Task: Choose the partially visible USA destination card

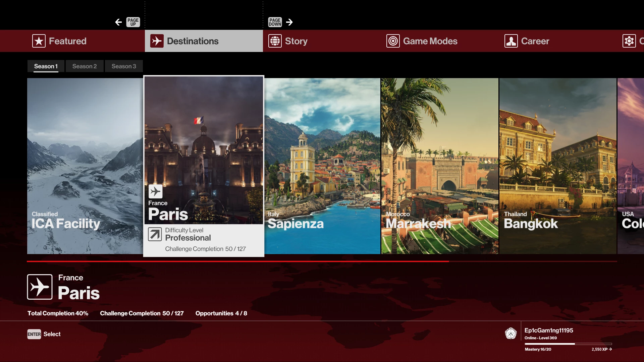Action: point(631,166)
